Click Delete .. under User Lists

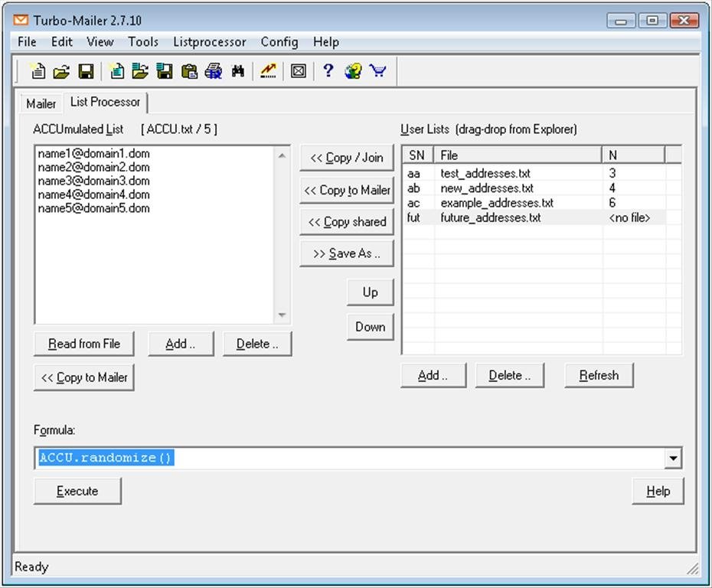click(x=509, y=375)
